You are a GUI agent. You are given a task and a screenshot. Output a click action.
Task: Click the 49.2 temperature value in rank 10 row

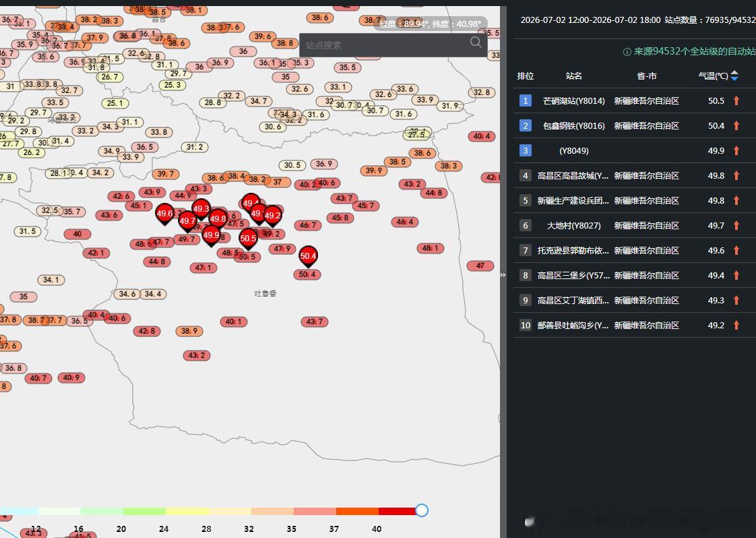[716, 325]
